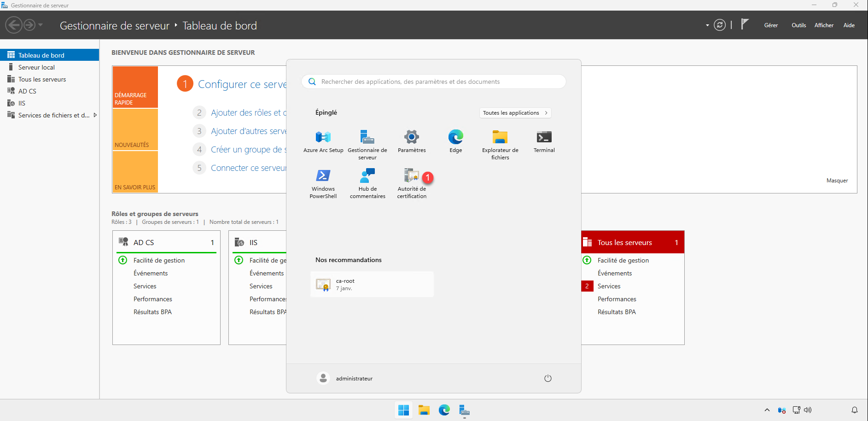Open Edge from the taskbar
Screen dimensions: 868x421
coord(444,410)
